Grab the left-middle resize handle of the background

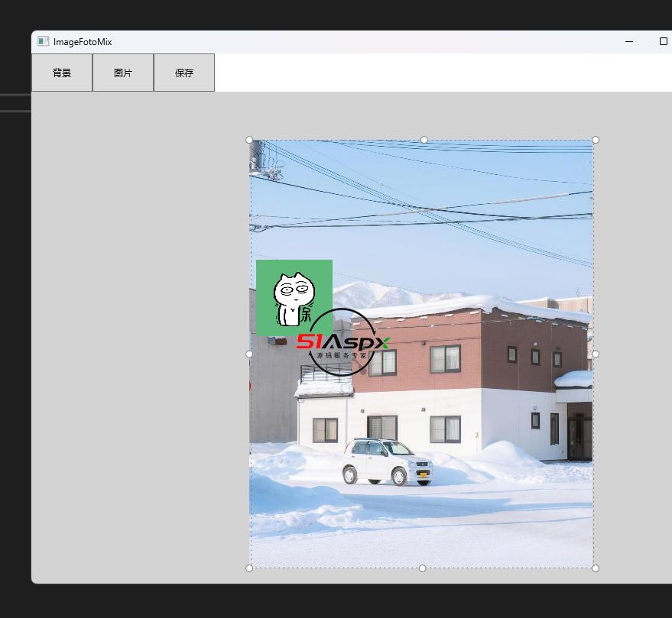click(249, 354)
